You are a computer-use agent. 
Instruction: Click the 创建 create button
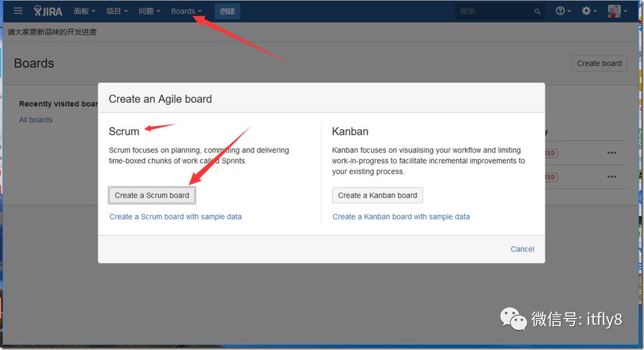tap(227, 11)
